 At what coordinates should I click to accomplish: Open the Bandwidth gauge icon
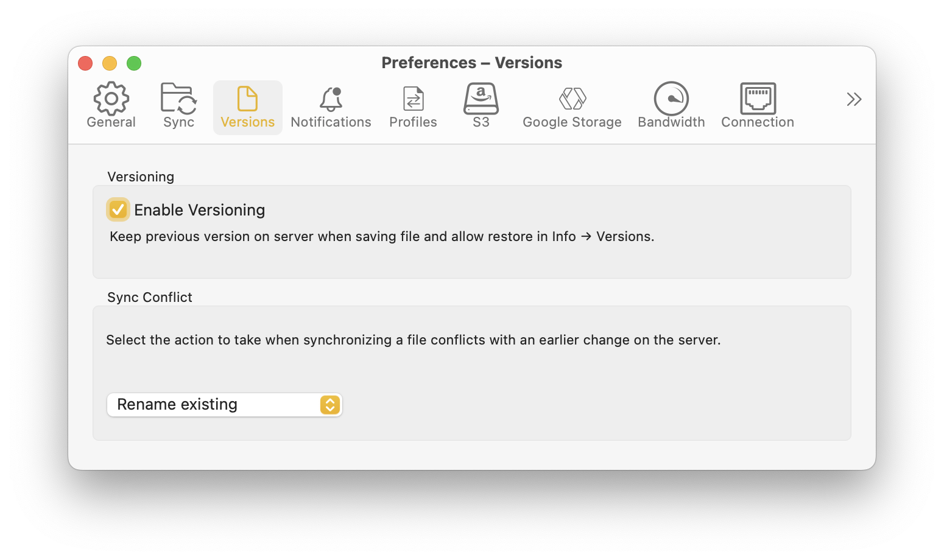[671, 99]
